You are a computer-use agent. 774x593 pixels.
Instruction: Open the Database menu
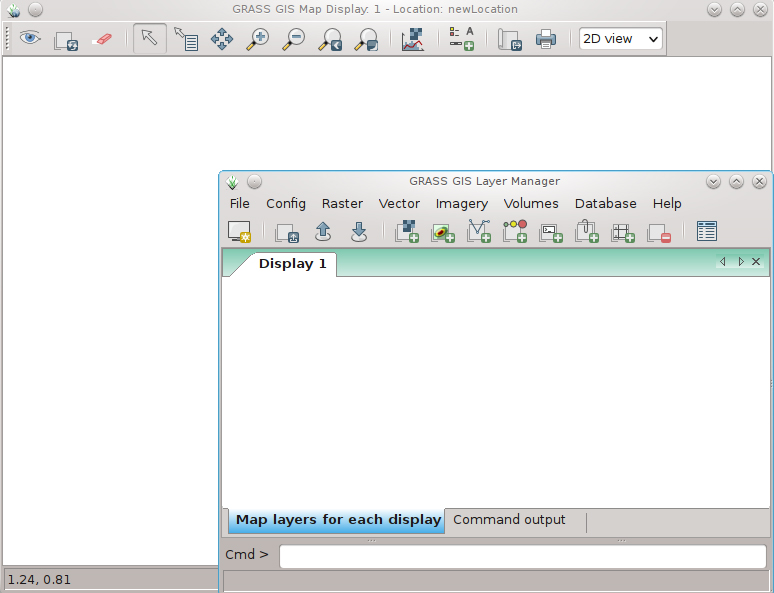pos(605,203)
